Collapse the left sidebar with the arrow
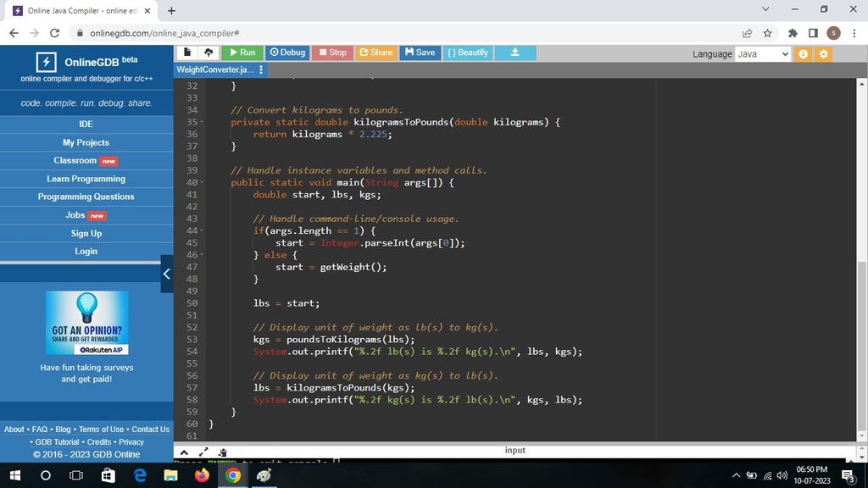Screen dimensions: 868x488 167,274
